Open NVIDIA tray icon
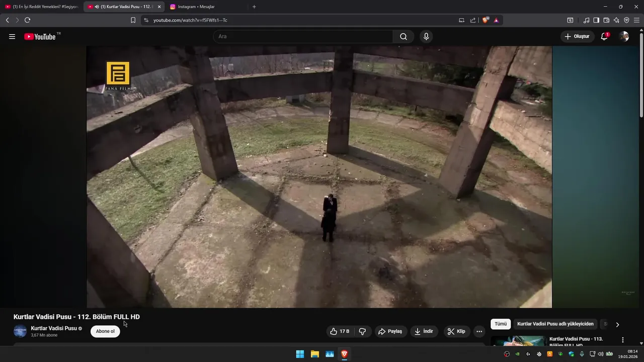The image size is (644, 362). click(517, 354)
